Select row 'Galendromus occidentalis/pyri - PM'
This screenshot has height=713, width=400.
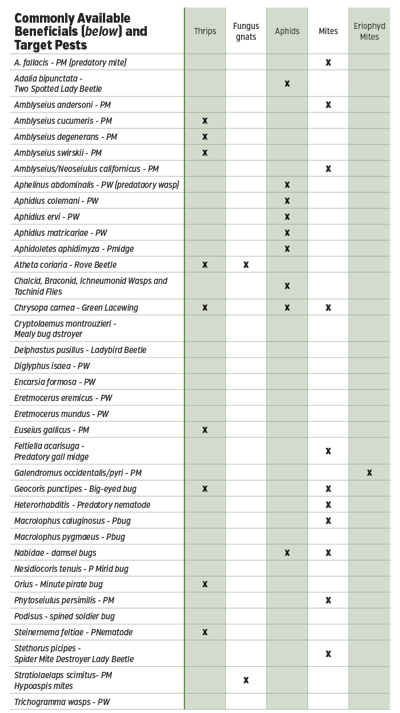pyautogui.click(x=200, y=473)
